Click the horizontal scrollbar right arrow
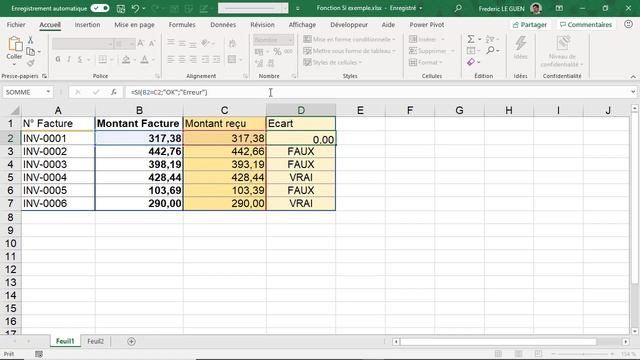Viewport: 640px width, 360px height. (626, 341)
